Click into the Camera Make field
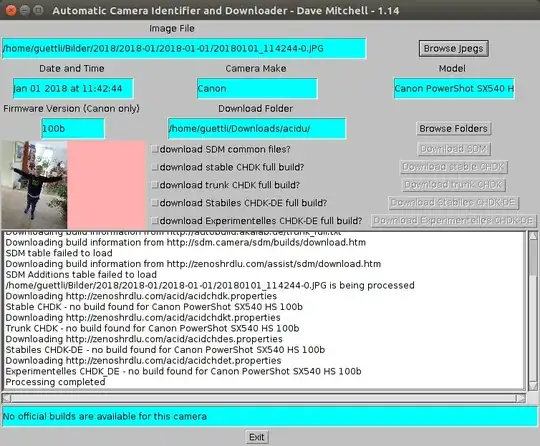 257,89
